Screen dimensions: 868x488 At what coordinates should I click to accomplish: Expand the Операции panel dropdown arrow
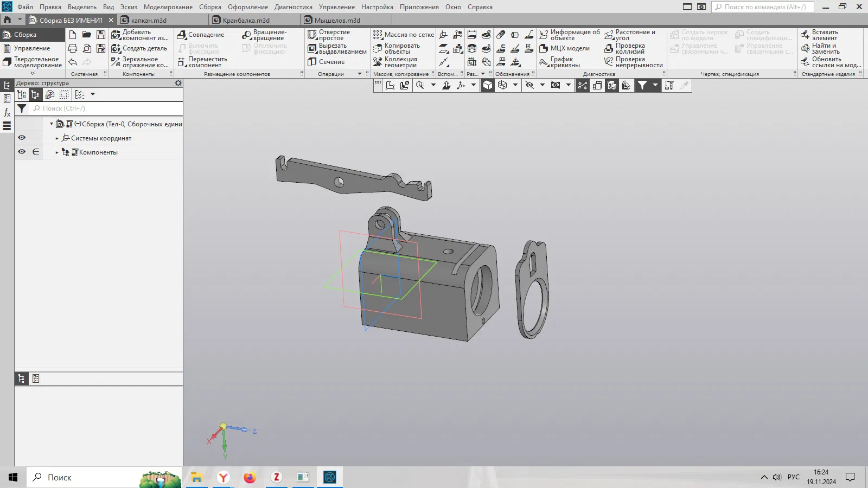[x=359, y=74]
